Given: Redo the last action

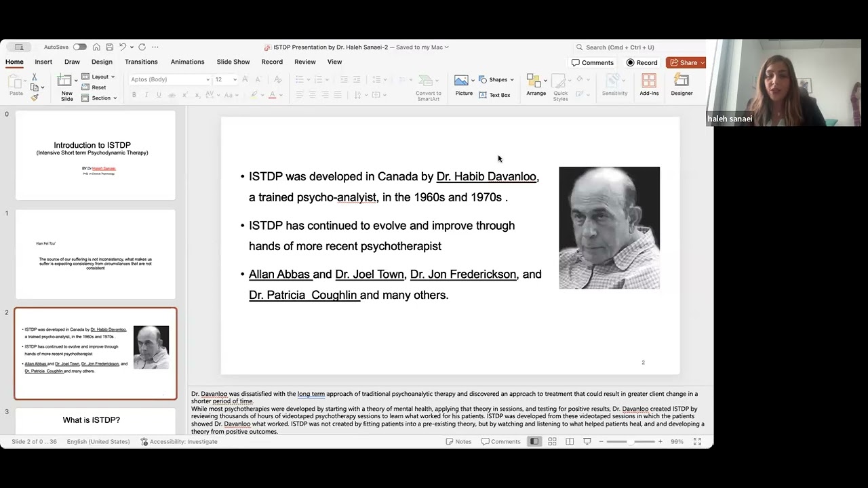Looking at the screenshot, I should pos(142,47).
